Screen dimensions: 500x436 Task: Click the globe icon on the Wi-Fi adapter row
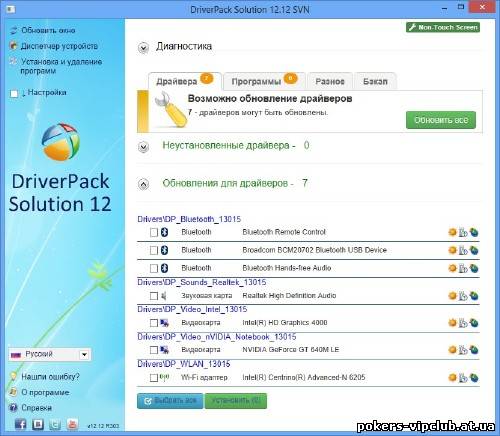[x=474, y=378]
